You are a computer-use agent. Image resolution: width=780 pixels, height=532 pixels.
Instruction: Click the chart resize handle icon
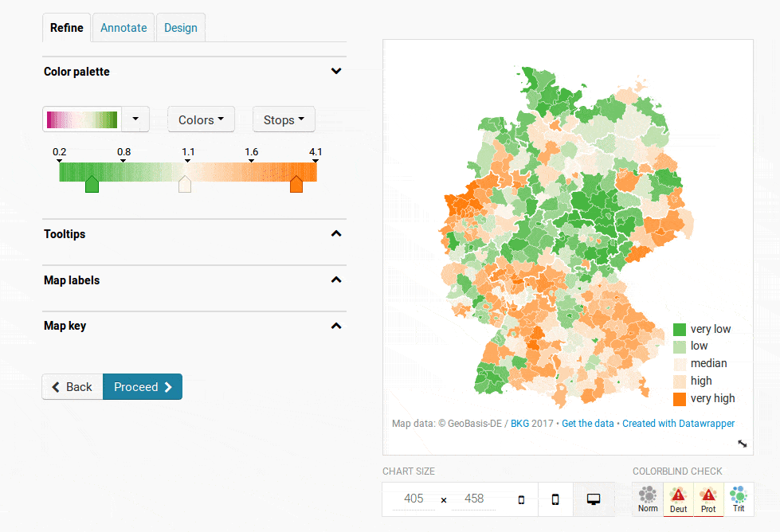[742, 444]
